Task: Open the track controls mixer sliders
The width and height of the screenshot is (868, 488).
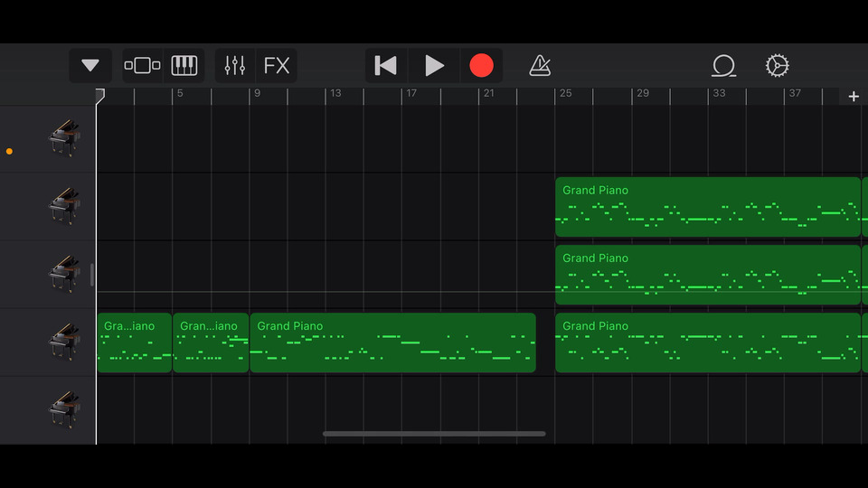Action: [235, 65]
